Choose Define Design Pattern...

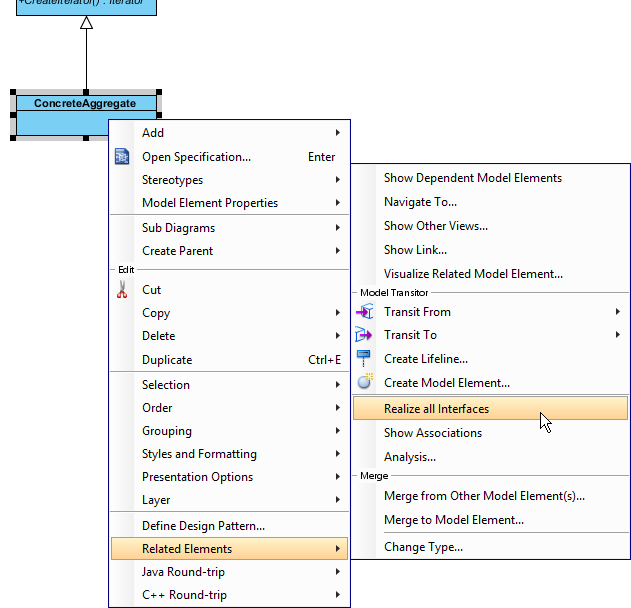(x=229, y=526)
